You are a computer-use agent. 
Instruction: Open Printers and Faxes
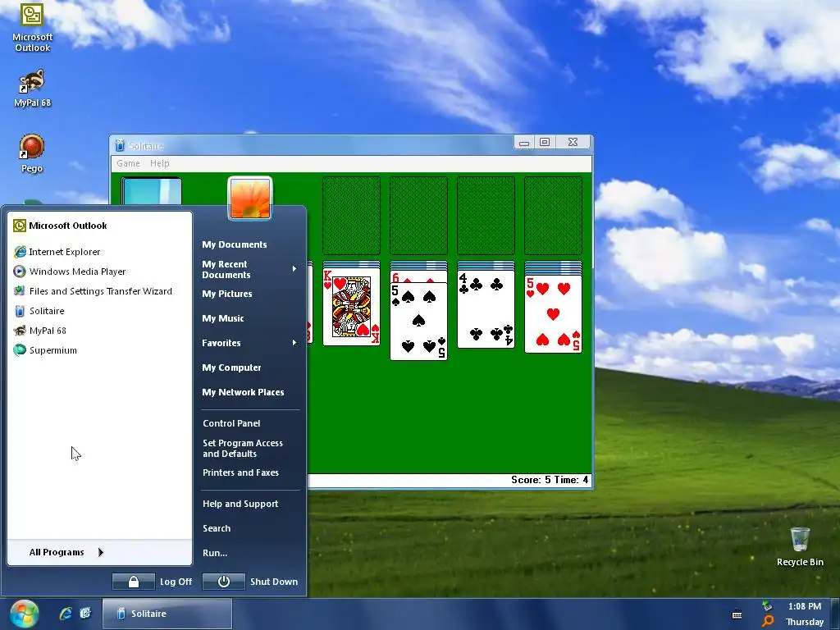coord(240,472)
